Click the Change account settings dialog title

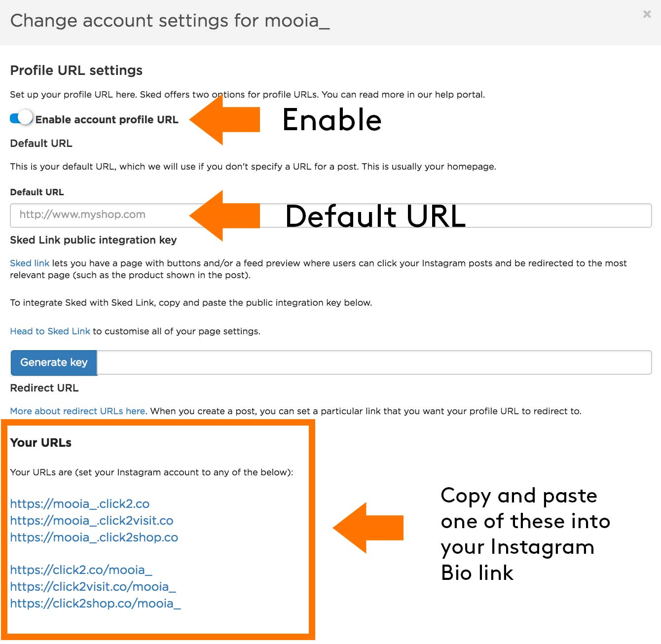click(170, 21)
